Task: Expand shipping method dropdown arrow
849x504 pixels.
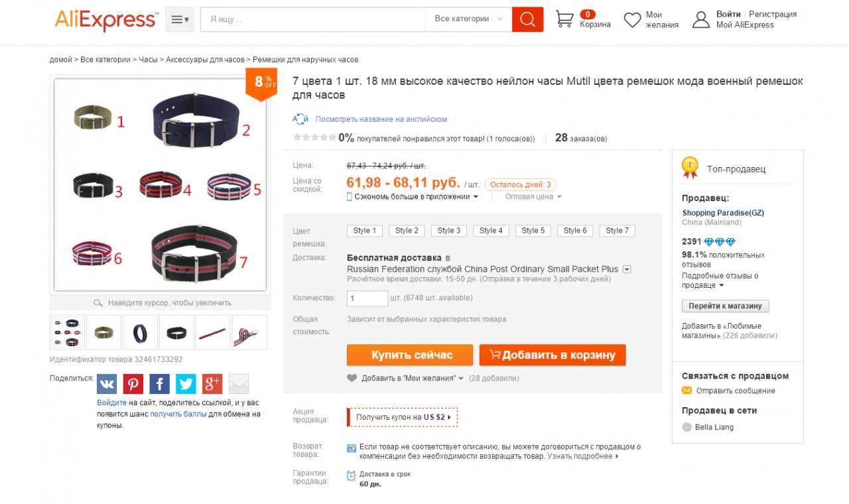Action: point(627,269)
